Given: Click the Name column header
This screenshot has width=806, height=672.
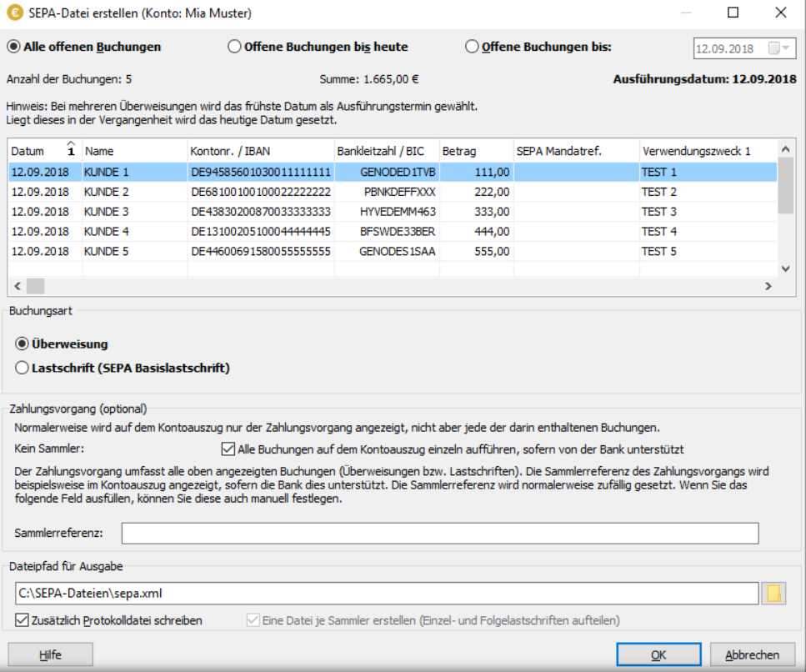Looking at the screenshot, I should [133, 152].
